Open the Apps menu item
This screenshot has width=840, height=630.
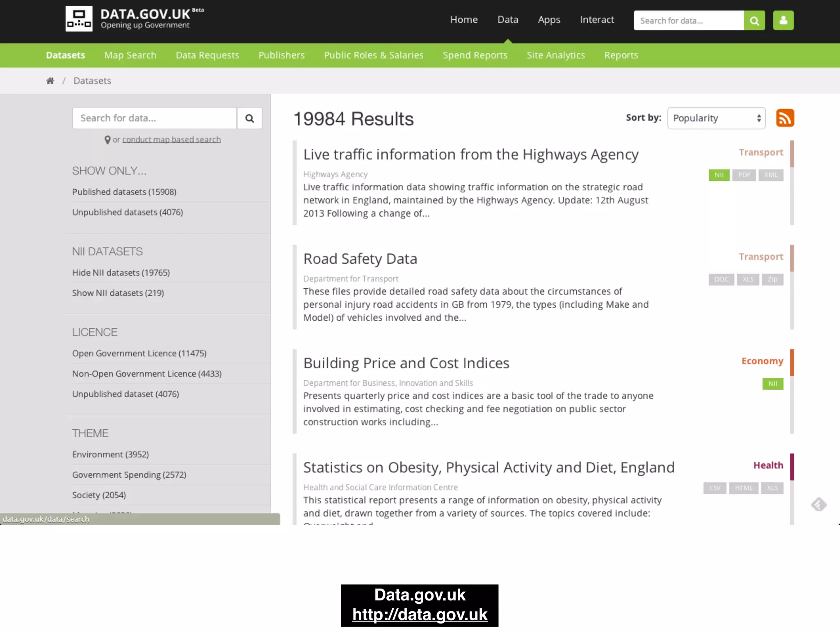pyautogui.click(x=549, y=20)
